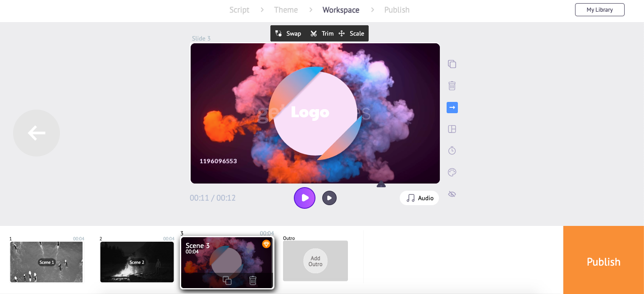The width and height of the screenshot is (644, 294).
Task: Switch to the Theme step
Action: point(286,9)
